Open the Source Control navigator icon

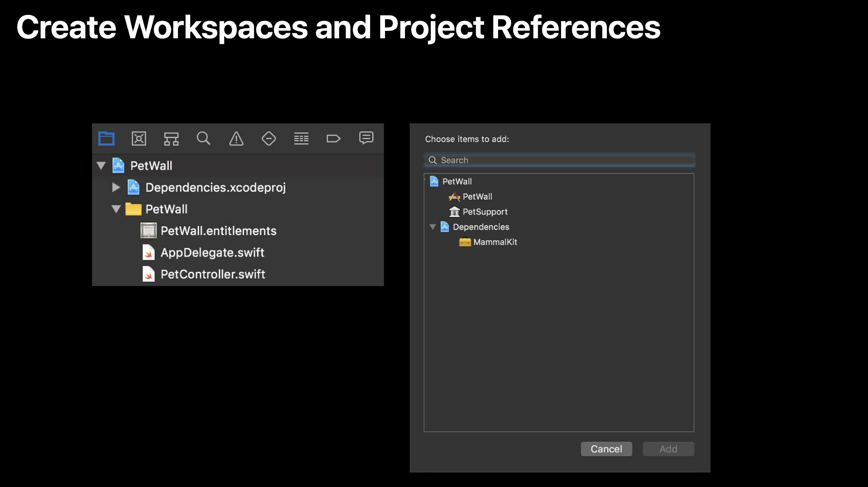139,138
